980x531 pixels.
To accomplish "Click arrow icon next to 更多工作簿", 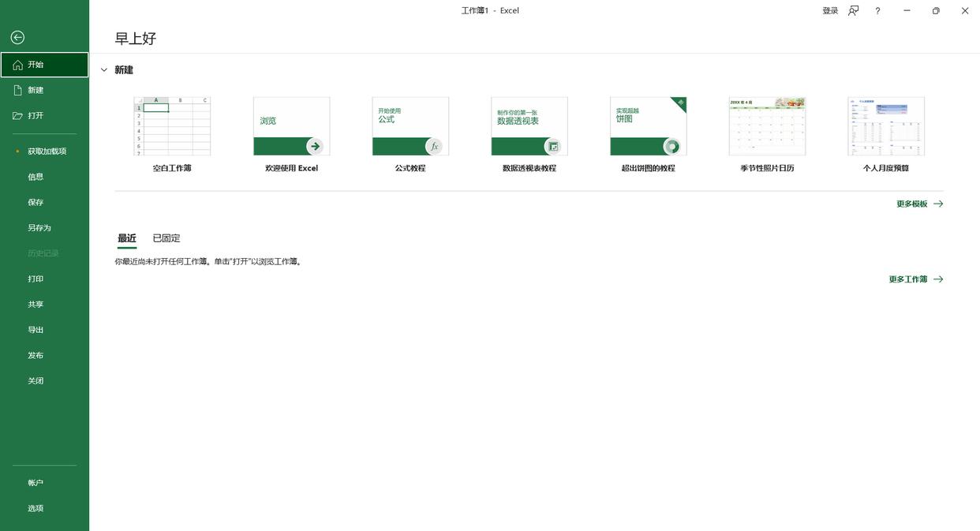I will coord(938,279).
